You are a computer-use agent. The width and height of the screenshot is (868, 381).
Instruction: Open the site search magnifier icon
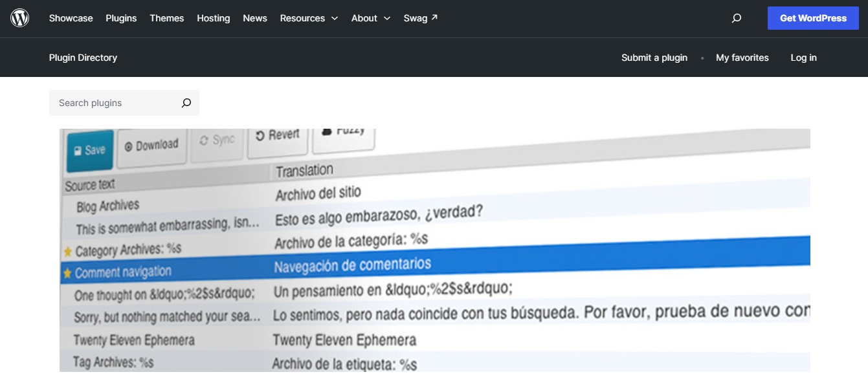click(x=737, y=18)
